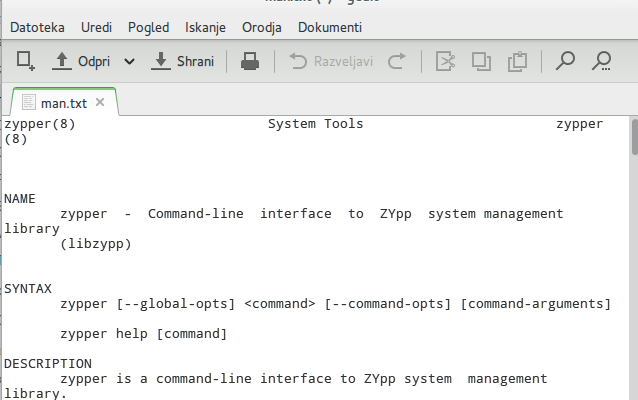The image size is (638, 400).
Task: Click the SYNTAX heading in the text
Action: pos(28,289)
